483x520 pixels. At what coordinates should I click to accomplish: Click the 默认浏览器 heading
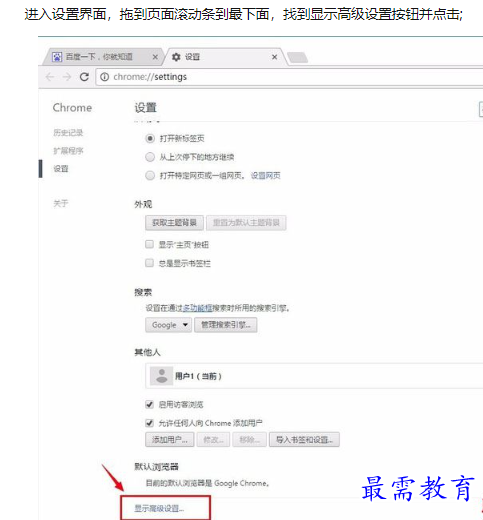156,466
